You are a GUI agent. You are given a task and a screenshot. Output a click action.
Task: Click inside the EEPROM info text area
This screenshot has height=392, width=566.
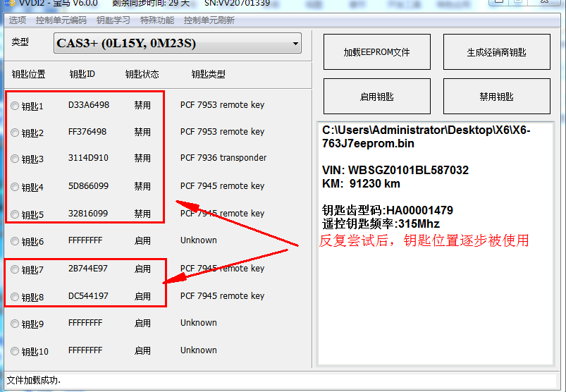(x=434, y=310)
